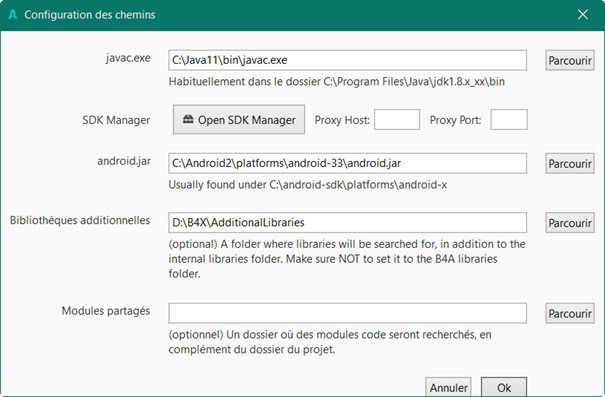Browse for Bibliothèques additionnelles folder

[570, 223]
